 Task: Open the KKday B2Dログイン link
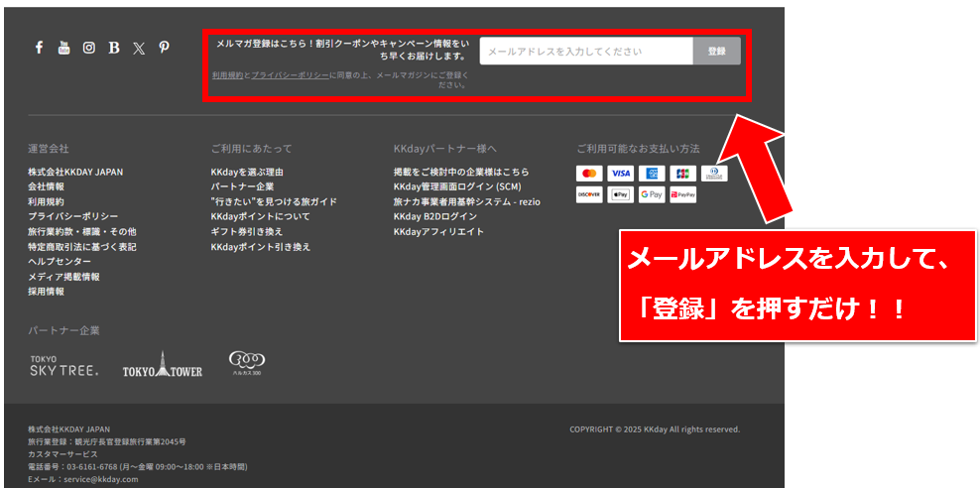[435, 216]
